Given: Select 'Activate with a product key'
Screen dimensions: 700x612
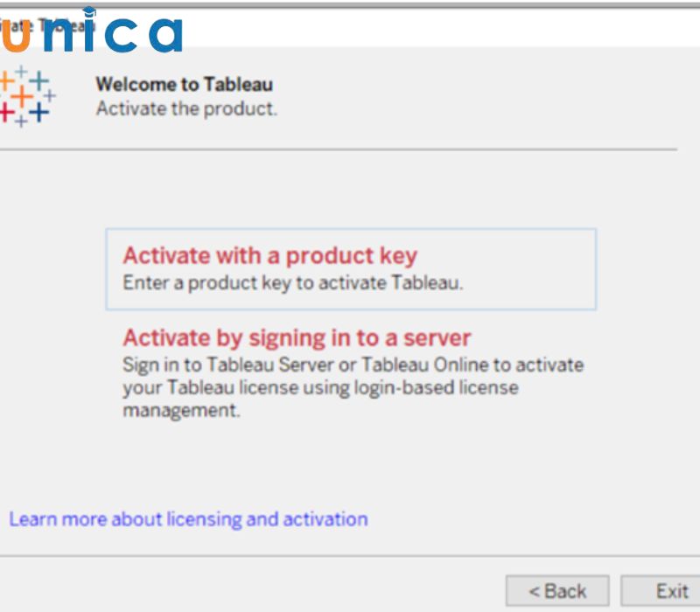Looking at the screenshot, I should coord(269,256).
